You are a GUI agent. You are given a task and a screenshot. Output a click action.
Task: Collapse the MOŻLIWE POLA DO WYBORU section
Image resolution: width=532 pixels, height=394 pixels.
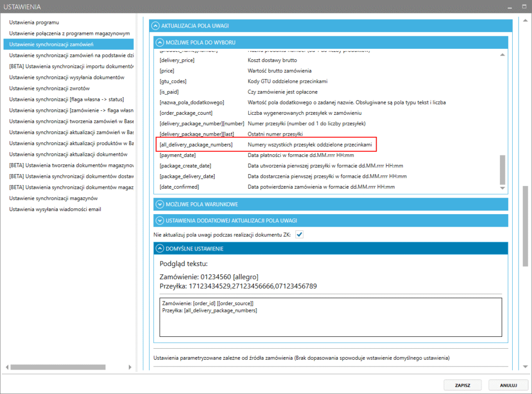click(x=159, y=43)
